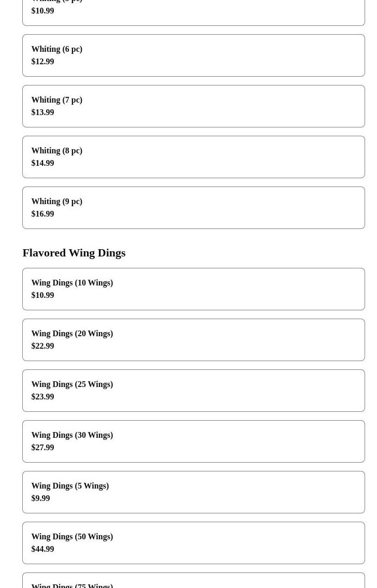Open the partially visible Wing Dings (75 Wings) card
Viewport: 377px width, 588px height.
point(193,581)
